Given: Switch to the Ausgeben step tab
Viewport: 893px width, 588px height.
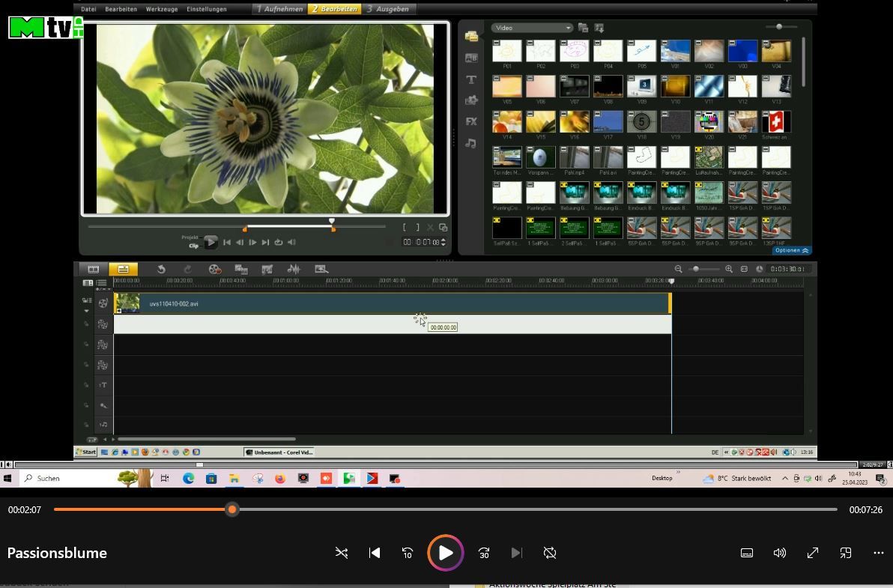Looking at the screenshot, I should click(x=388, y=9).
